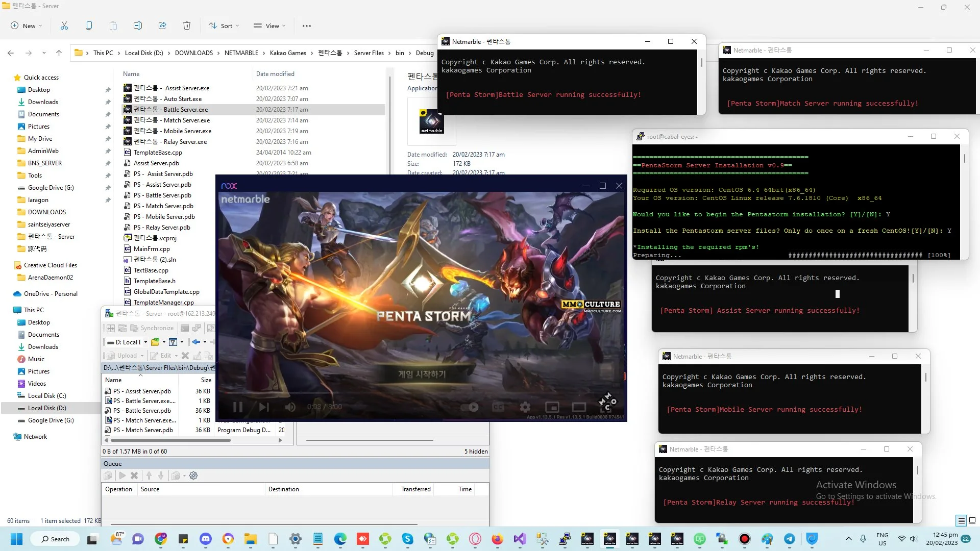The width and height of the screenshot is (980, 551).
Task: Click the Synchronize button in WinSCP
Action: pyautogui.click(x=152, y=328)
